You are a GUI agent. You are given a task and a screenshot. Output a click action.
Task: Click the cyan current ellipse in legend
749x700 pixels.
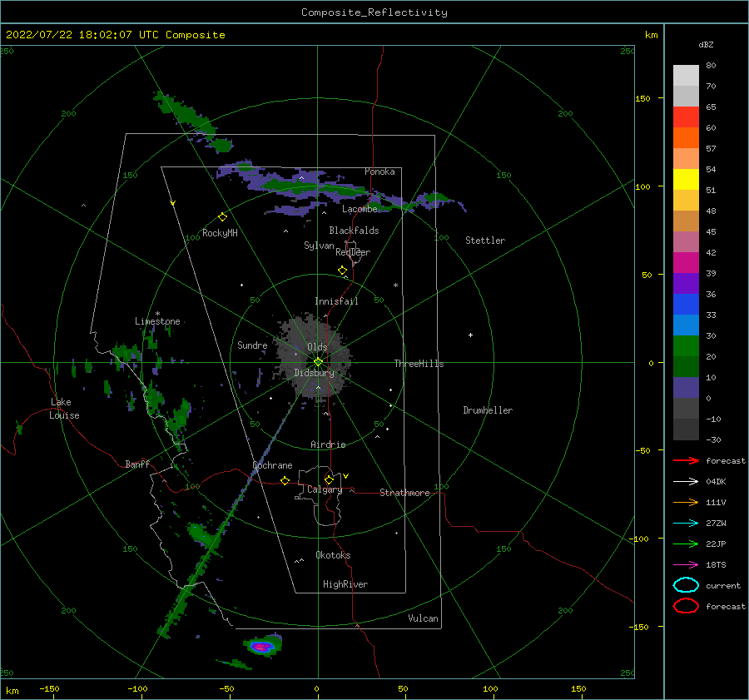point(686,585)
